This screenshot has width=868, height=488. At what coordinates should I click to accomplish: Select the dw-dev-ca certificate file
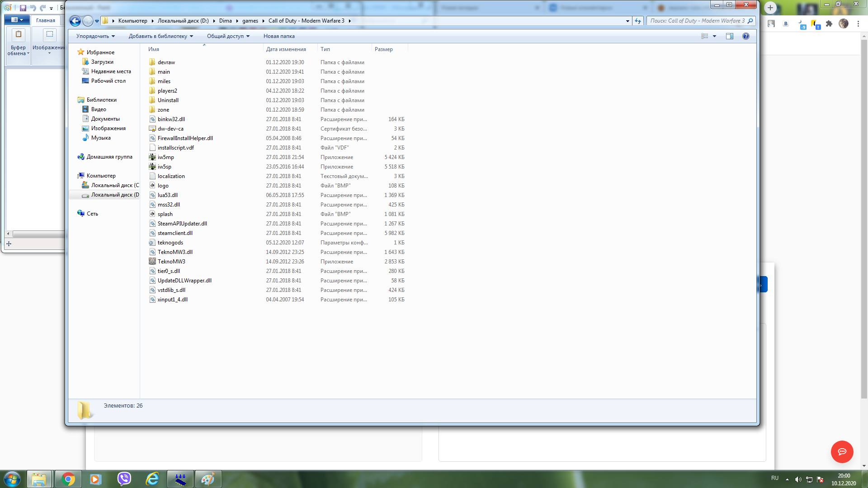170,129
